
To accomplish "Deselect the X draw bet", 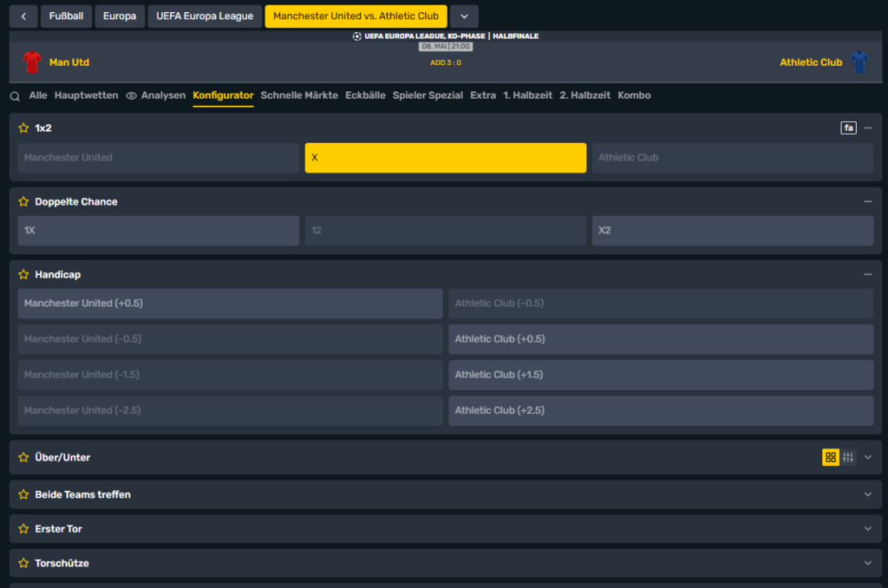I will 446,158.
